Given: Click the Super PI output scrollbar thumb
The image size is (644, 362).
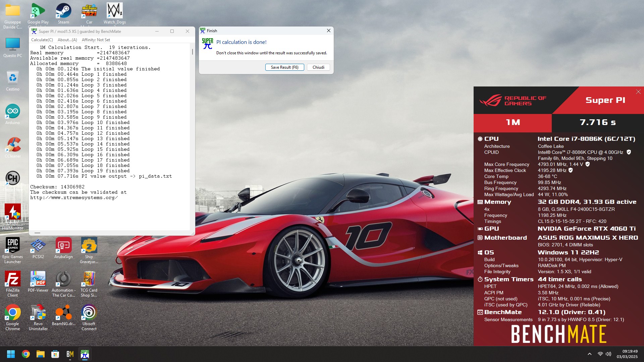Looking at the screenshot, I should 192,52.
